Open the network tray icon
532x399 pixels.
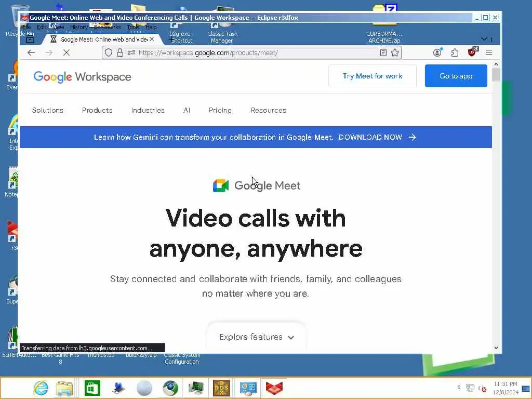(x=470, y=388)
